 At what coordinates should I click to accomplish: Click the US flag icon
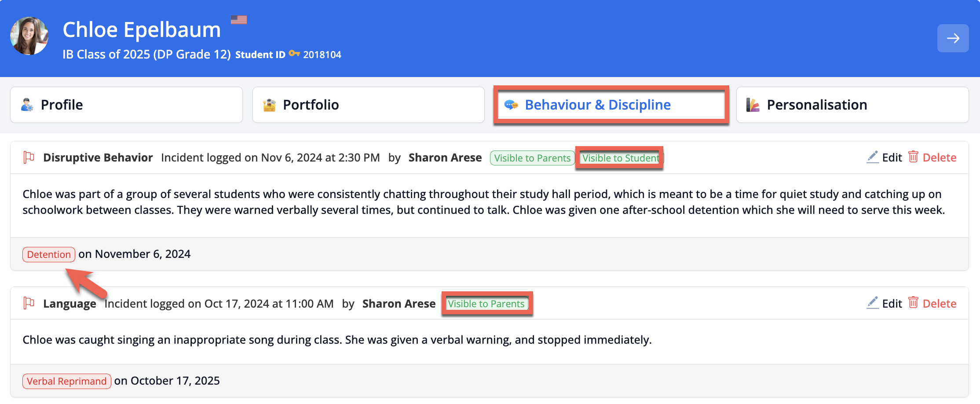(238, 20)
